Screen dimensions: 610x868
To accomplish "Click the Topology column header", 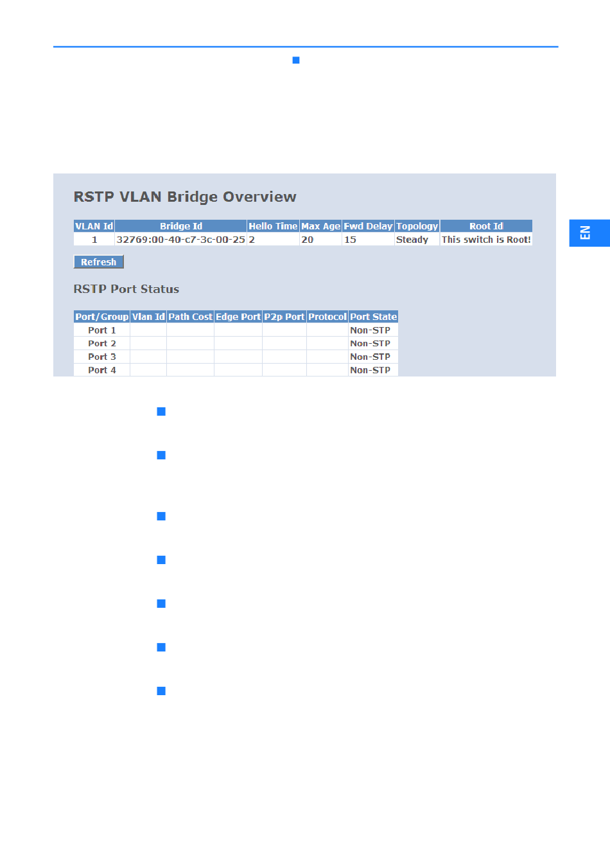I will 417,226.
